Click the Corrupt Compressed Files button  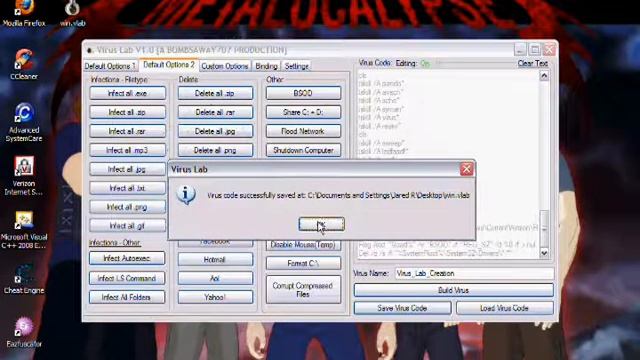coord(303,290)
